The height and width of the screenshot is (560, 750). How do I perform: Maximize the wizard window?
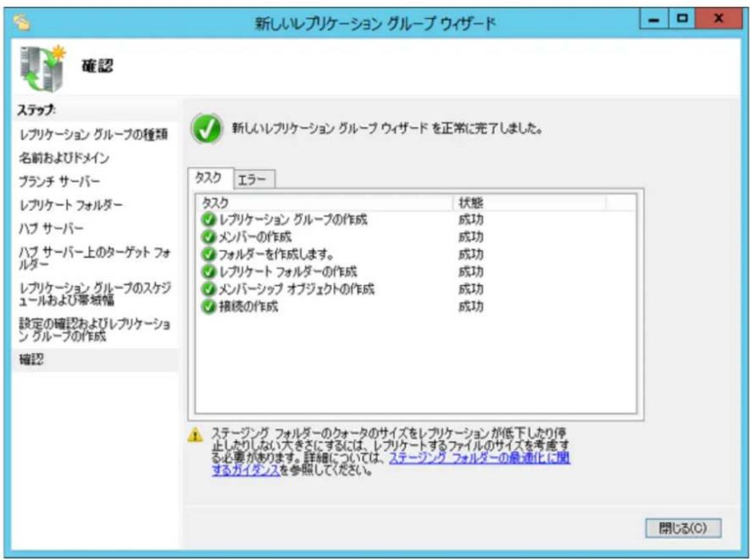682,20
